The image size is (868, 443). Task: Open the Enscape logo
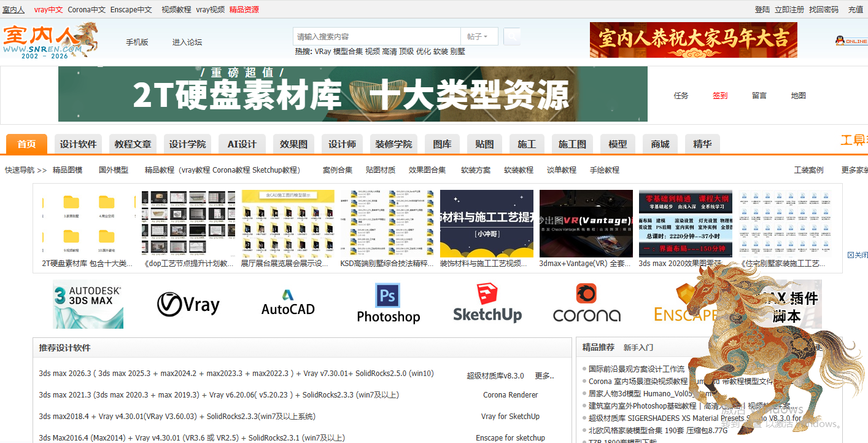coord(685,304)
